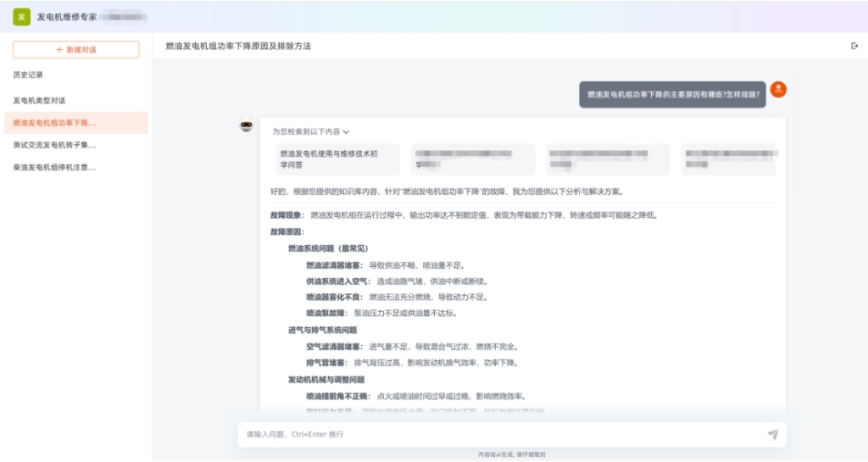Click the orange user avatar icon
The width and height of the screenshot is (868, 462).
pos(778,90)
